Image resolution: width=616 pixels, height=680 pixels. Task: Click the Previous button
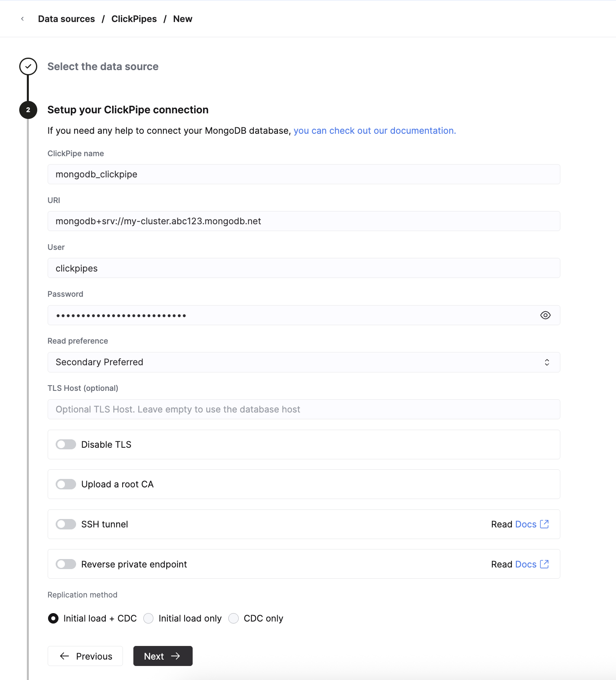(x=85, y=656)
